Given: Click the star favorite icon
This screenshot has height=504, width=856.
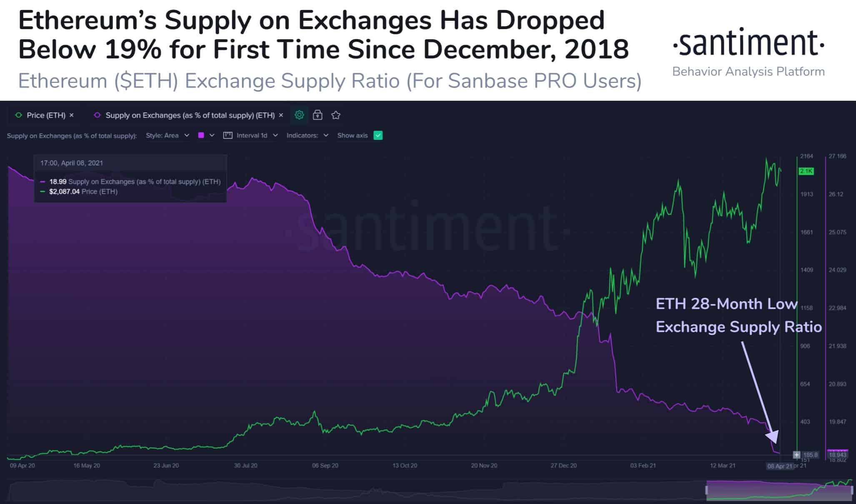Looking at the screenshot, I should [x=335, y=115].
